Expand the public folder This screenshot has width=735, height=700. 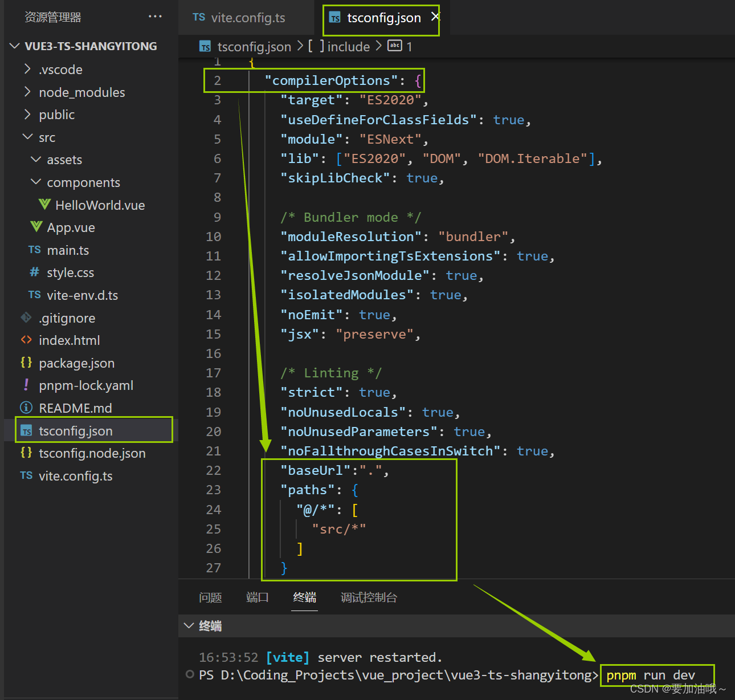coord(27,115)
